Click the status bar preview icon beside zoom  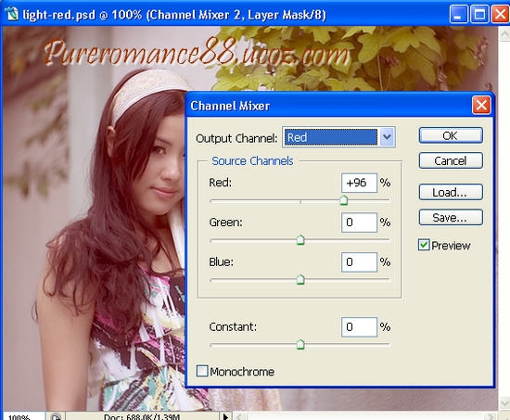coord(56,416)
